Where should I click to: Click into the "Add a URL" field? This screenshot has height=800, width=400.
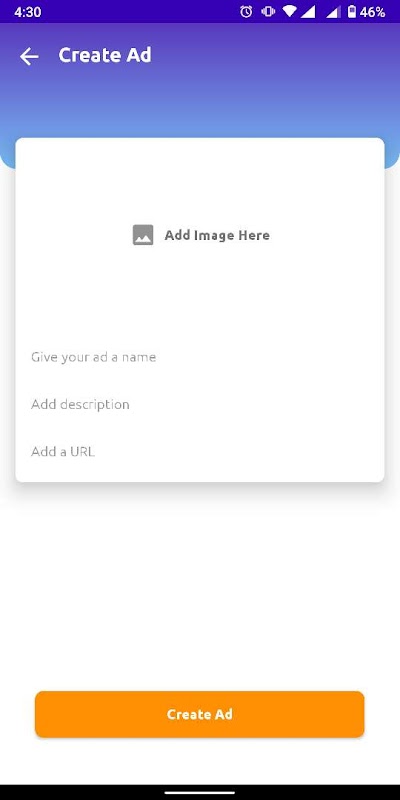tap(199, 452)
